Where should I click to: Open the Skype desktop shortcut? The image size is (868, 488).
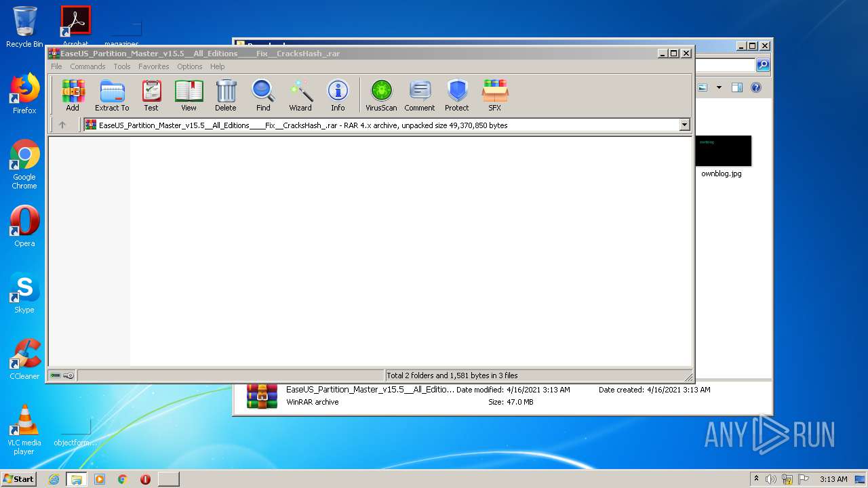pos(24,293)
